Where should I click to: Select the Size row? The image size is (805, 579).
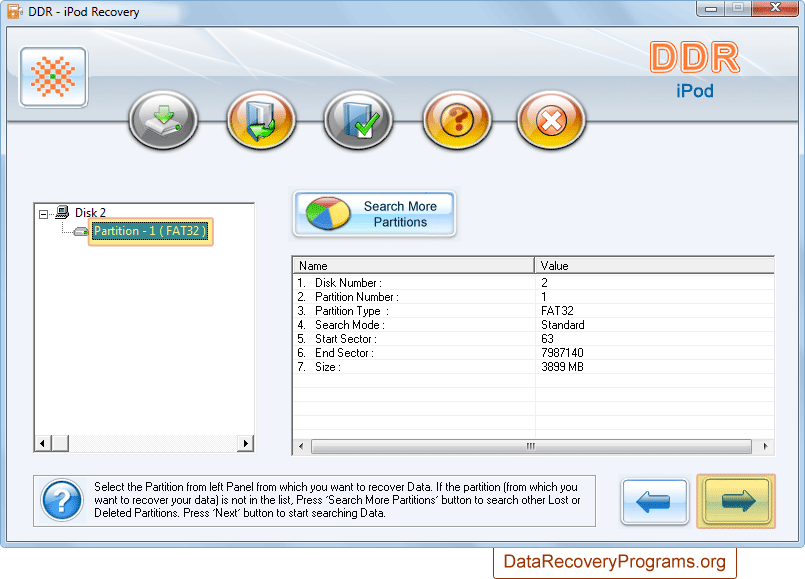pos(533,366)
